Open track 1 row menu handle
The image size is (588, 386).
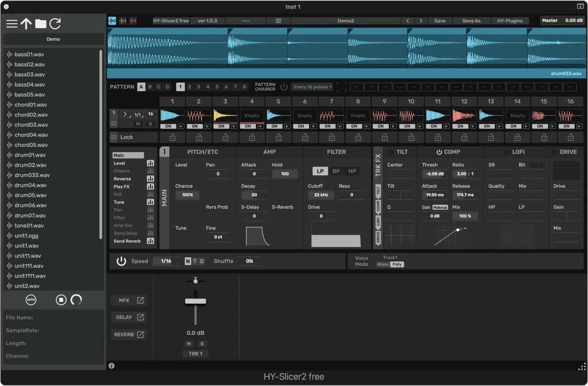[x=114, y=123]
